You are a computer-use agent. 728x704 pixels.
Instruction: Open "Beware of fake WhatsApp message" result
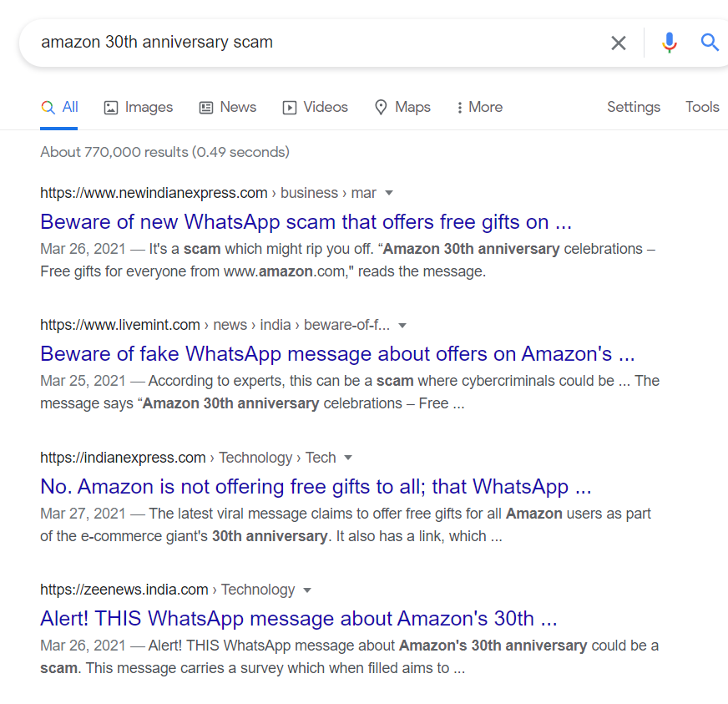337,354
